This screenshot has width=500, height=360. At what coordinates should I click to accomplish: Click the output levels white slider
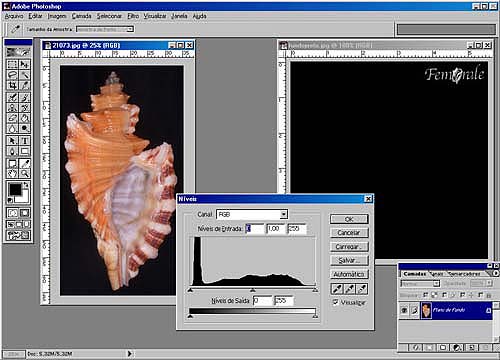click(315, 316)
